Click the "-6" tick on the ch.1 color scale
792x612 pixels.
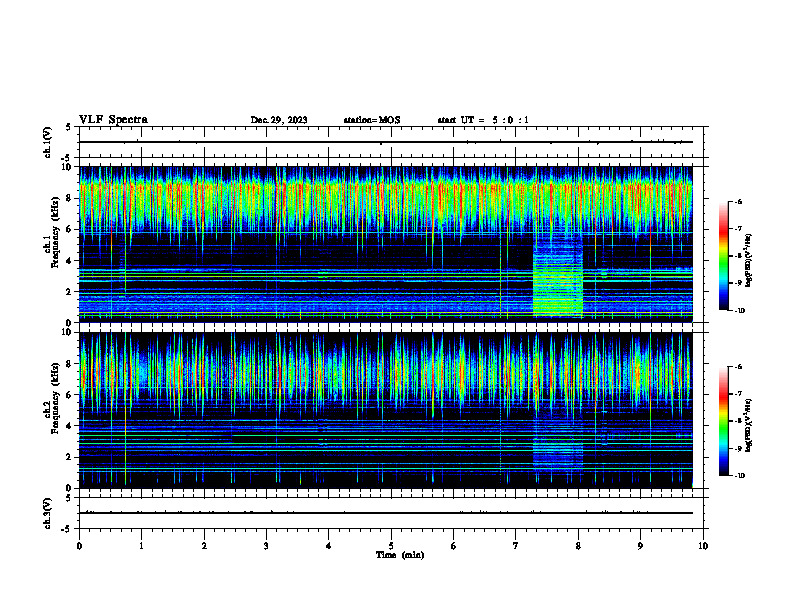(x=738, y=201)
